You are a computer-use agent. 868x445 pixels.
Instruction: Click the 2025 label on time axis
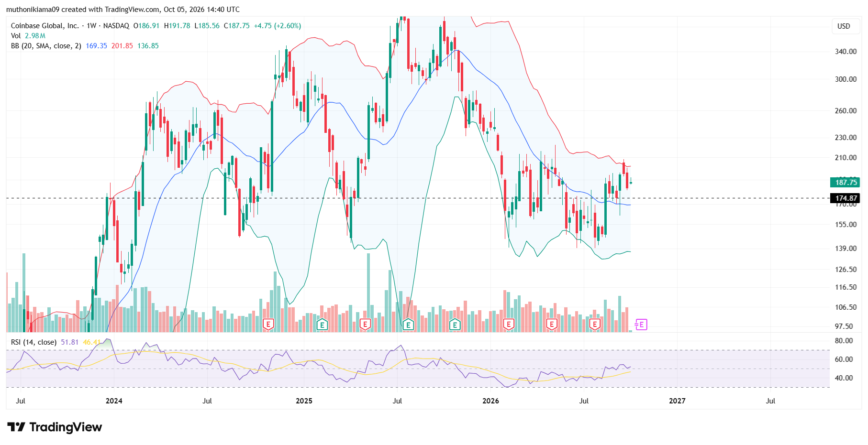[304, 401]
